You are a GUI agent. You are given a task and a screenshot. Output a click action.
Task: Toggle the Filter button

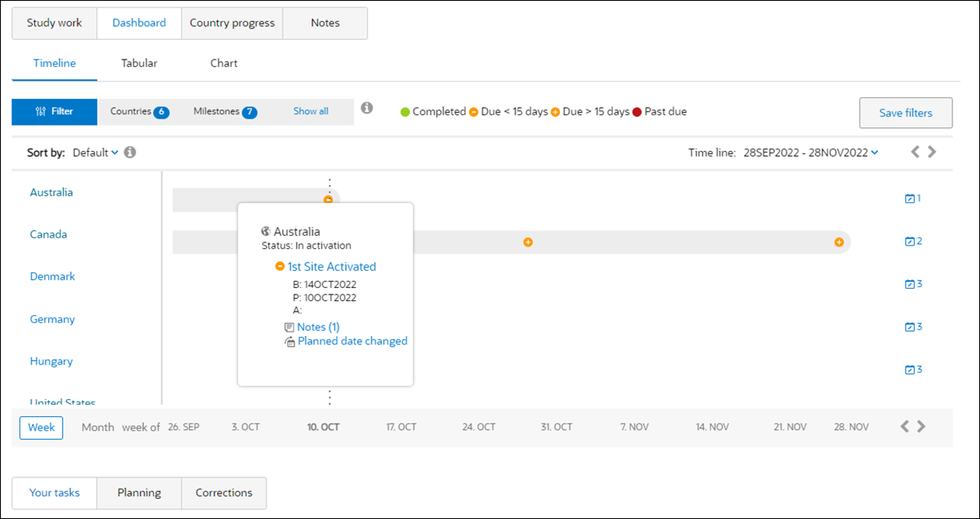pos(55,112)
